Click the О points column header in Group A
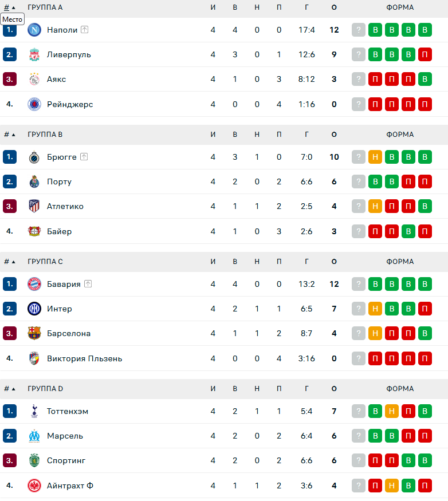The image size is (448, 501). point(334,7)
